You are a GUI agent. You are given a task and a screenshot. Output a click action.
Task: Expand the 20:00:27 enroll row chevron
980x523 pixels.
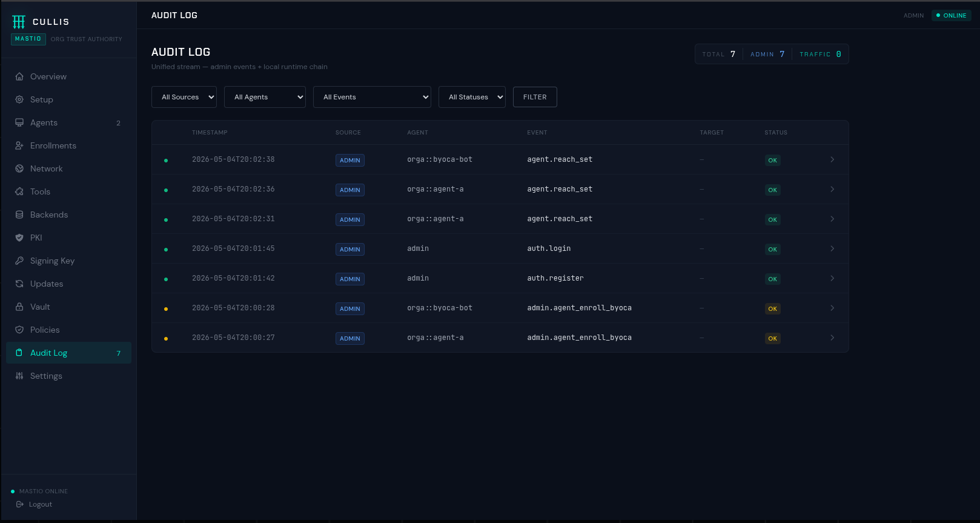832,338
